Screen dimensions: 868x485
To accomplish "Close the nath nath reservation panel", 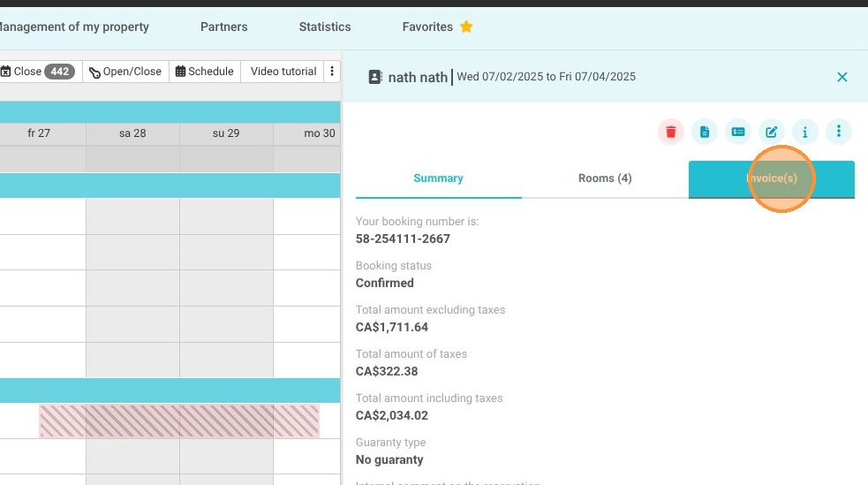I will point(842,77).
